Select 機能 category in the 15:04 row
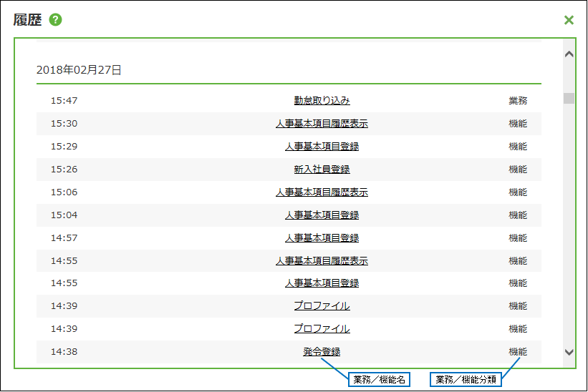Viewport: 588px width, 392px height. [518, 215]
